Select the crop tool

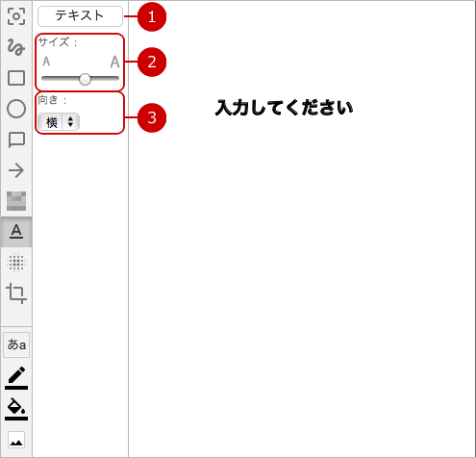[x=16, y=293]
